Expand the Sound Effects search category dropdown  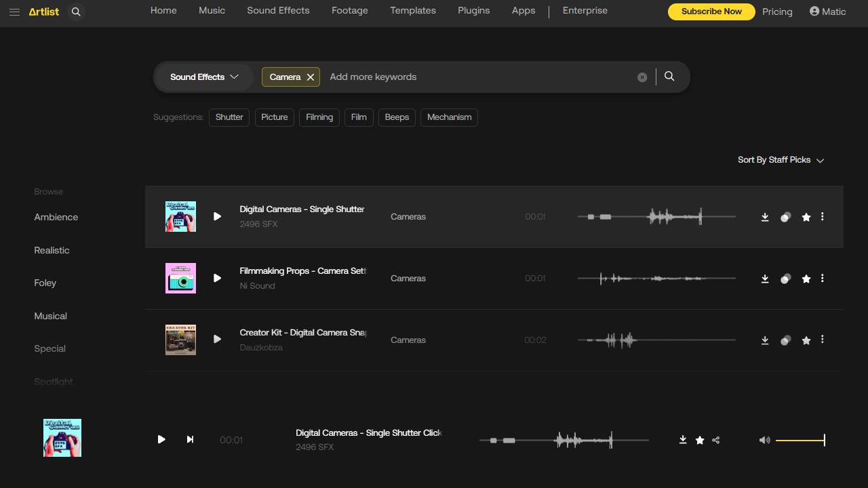[x=204, y=77]
